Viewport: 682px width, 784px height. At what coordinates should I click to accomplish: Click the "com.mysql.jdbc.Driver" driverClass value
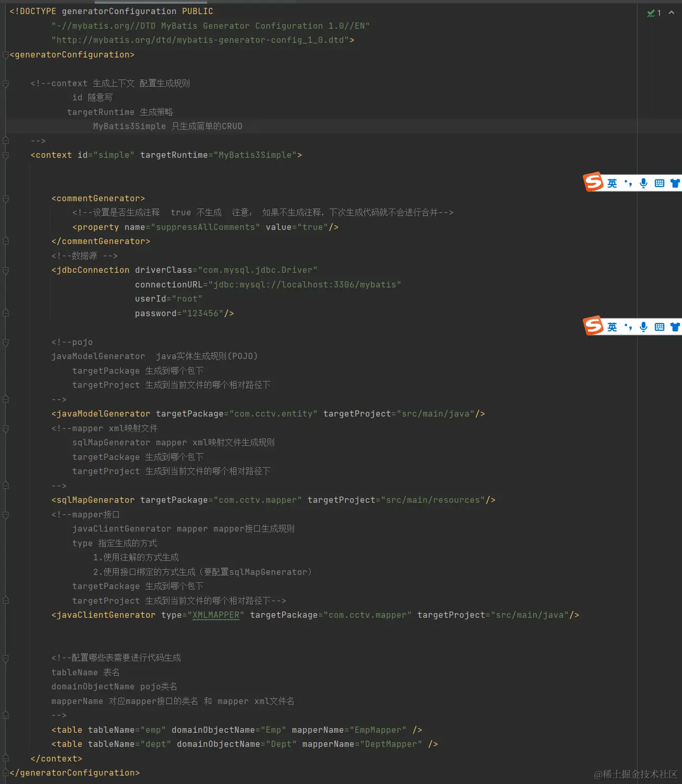[x=258, y=270]
